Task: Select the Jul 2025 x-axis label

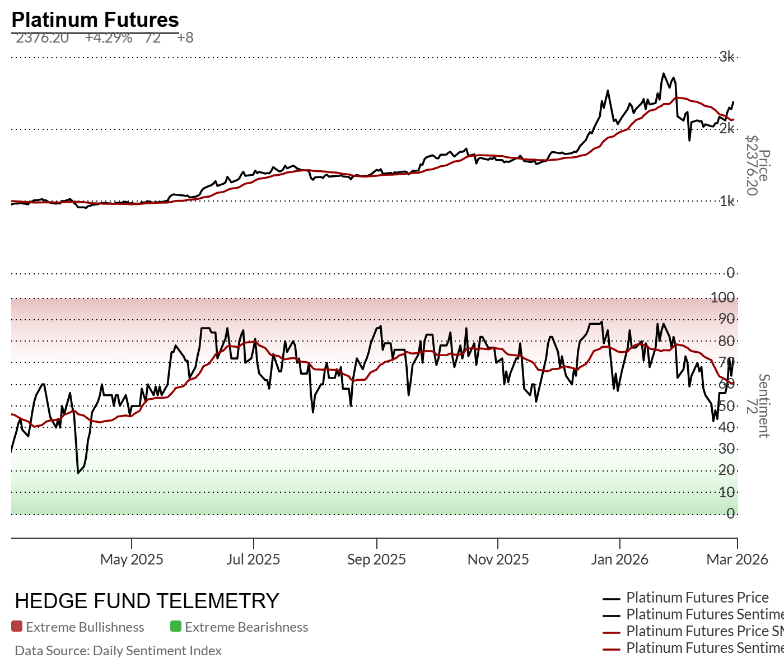Action: pyautogui.click(x=253, y=559)
